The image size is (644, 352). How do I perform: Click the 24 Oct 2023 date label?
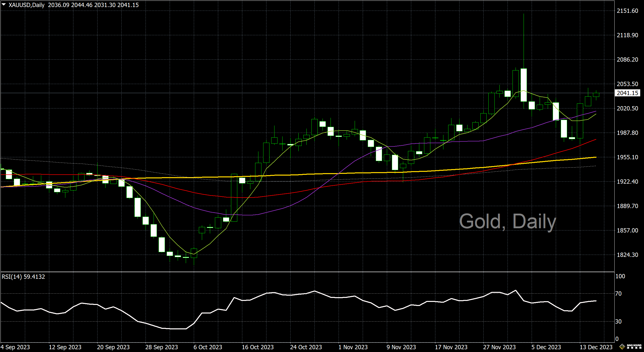pyautogui.click(x=306, y=347)
